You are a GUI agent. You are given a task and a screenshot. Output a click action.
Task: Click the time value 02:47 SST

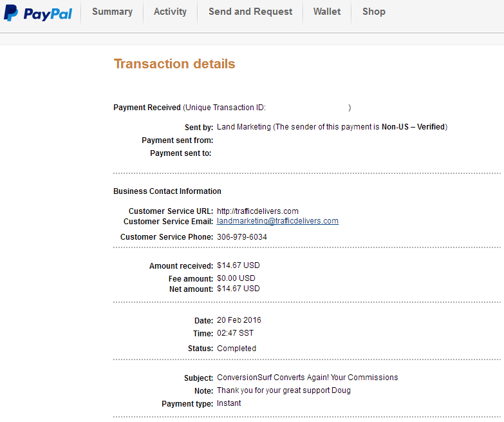coord(235,333)
